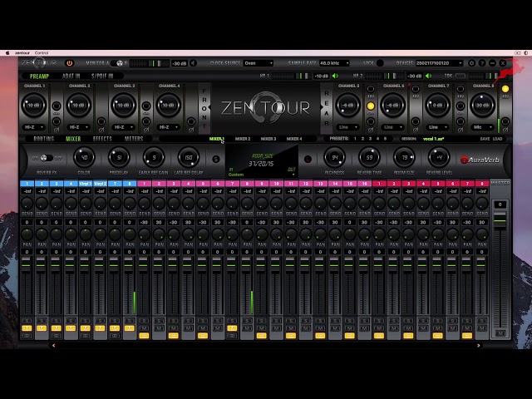Unmute the blue channel 1 strip
532x399 pixels.
pyautogui.click(x=27, y=328)
